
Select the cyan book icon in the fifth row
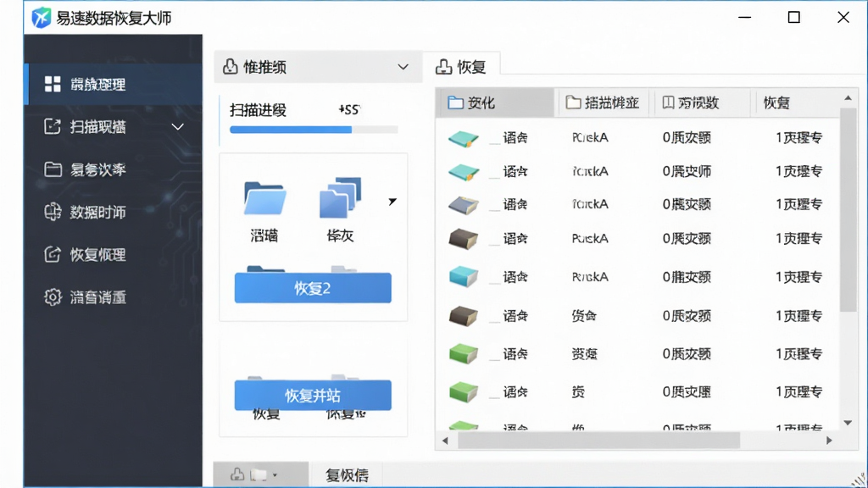pyautogui.click(x=464, y=277)
